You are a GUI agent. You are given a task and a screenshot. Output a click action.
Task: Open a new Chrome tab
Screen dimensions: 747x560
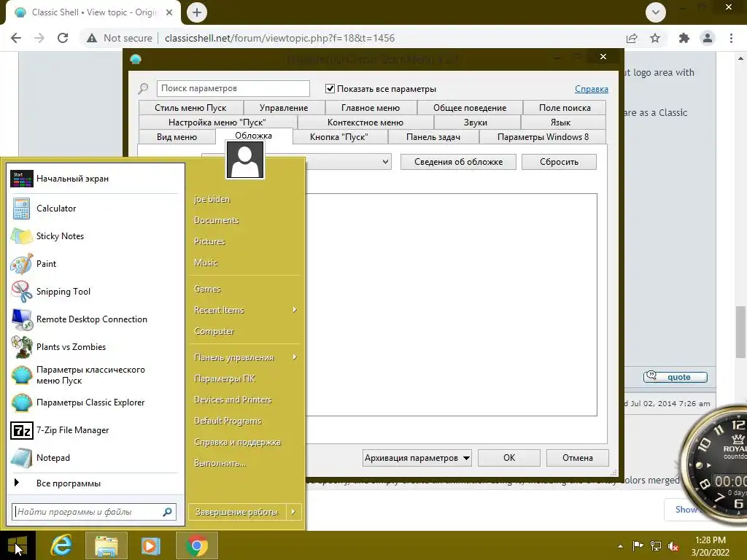(x=197, y=12)
